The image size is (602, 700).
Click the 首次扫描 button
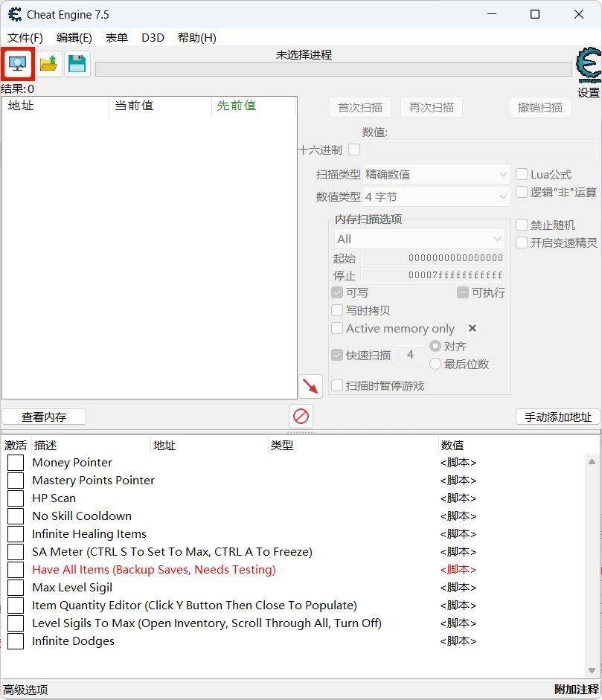360,108
